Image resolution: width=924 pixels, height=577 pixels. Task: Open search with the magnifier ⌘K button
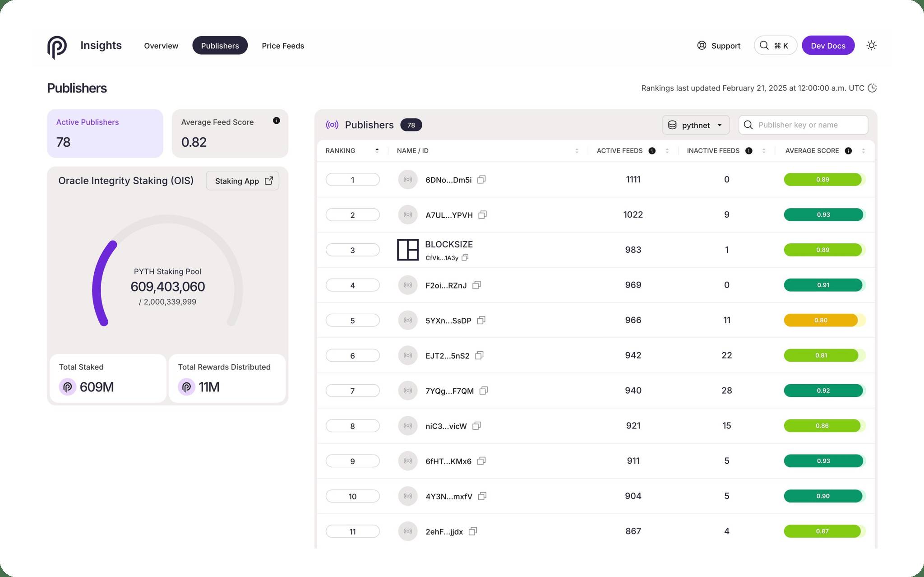(x=775, y=45)
